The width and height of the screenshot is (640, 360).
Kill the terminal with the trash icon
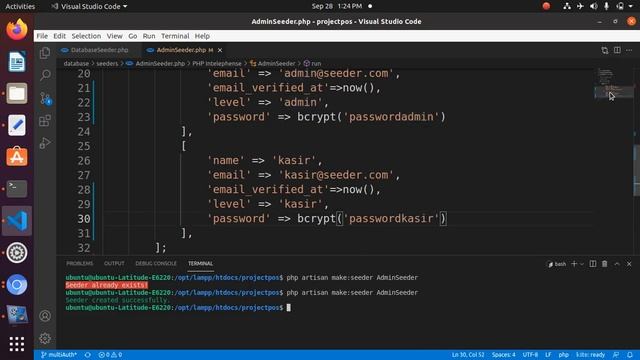point(604,264)
